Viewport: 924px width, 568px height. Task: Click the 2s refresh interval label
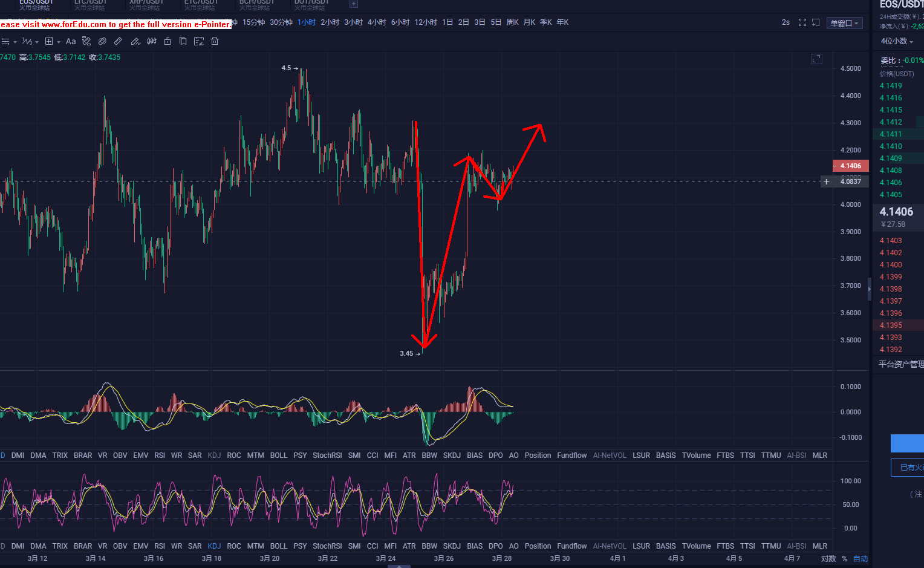pyautogui.click(x=786, y=22)
